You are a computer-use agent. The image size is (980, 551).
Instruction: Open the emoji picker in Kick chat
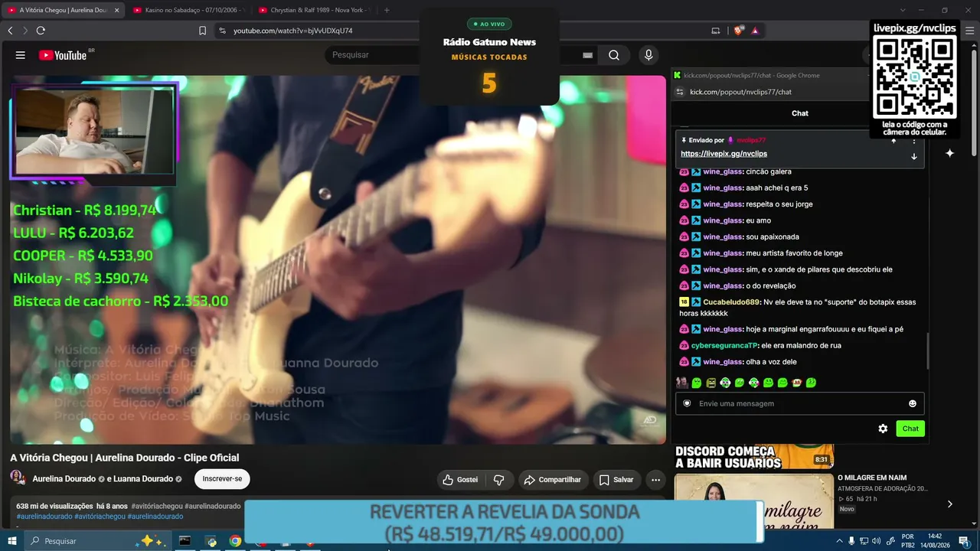point(912,403)
